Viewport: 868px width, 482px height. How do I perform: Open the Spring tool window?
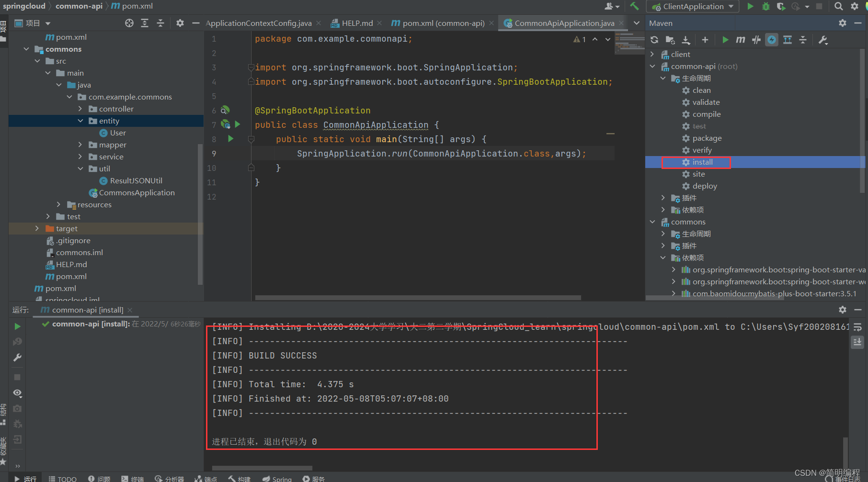pos(277,479)
